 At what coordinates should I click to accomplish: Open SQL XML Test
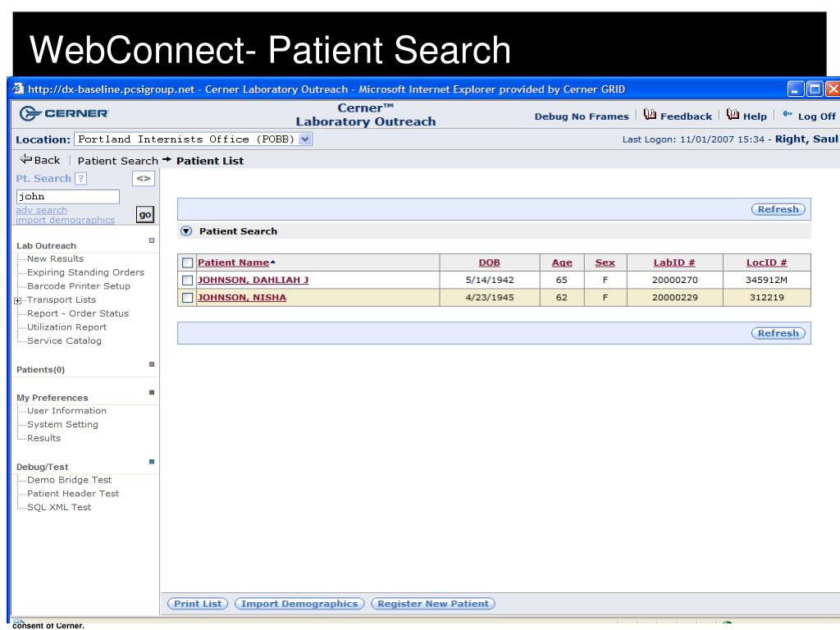59,507
